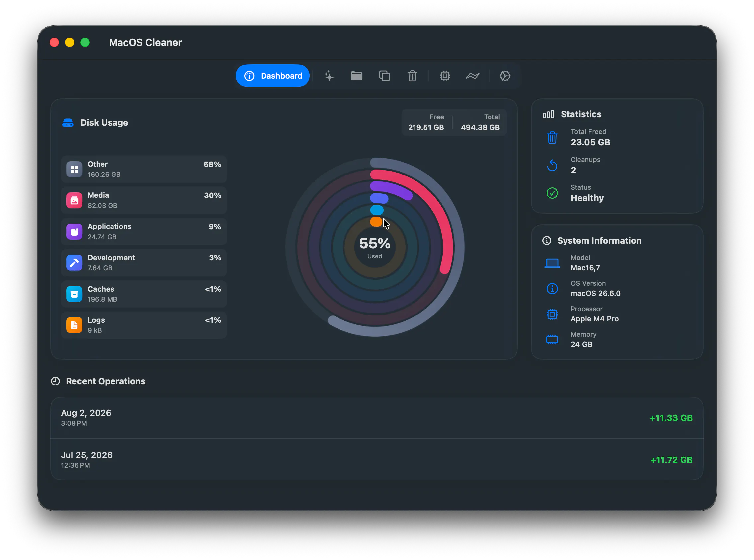Click the 196.8 MB Caches size

pos(103,299)
